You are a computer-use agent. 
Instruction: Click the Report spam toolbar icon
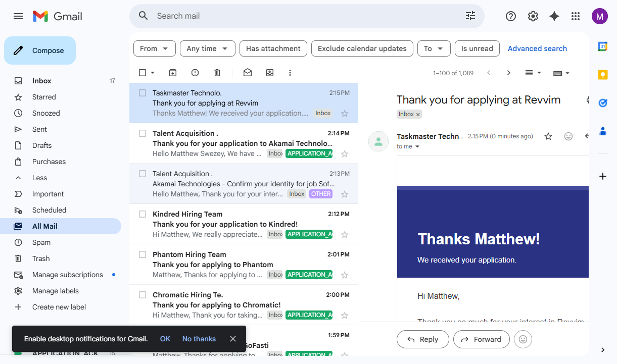pos(195,73)
